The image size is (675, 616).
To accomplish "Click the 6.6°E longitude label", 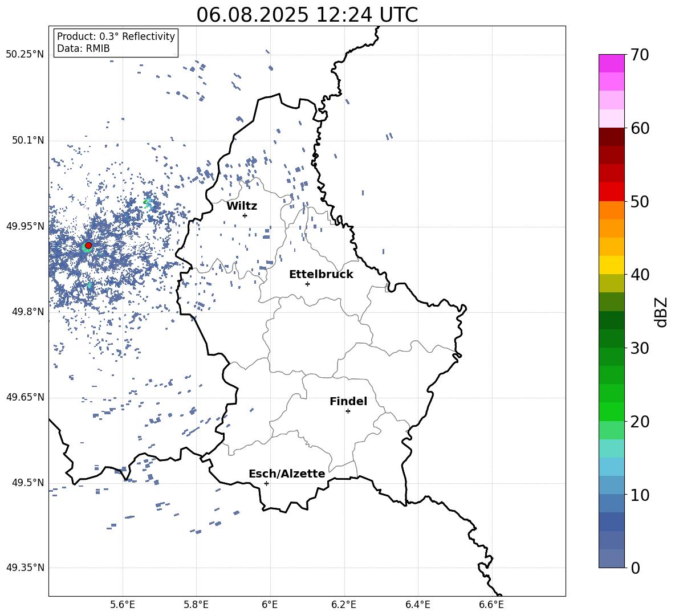I will tap(491, 605).
